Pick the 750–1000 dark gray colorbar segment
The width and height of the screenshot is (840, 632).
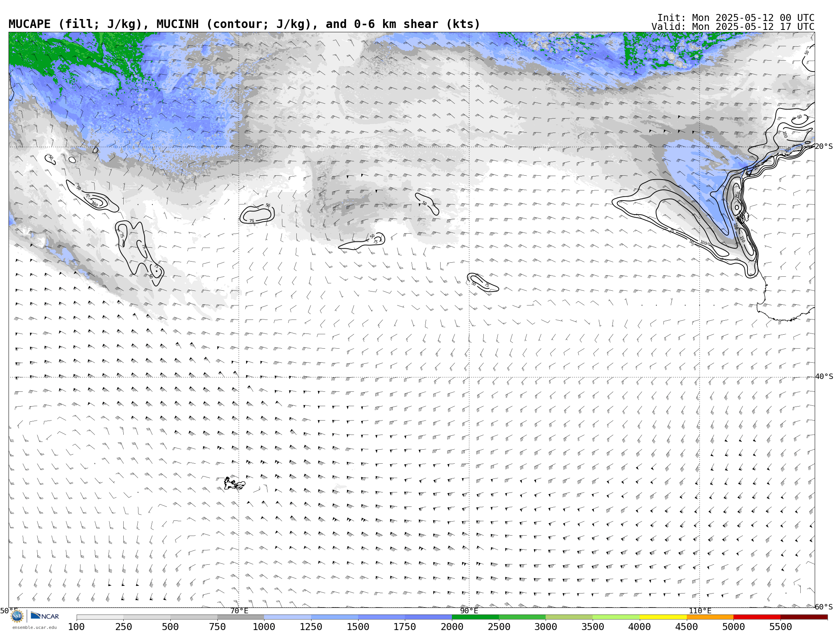[x=241, y=617]
